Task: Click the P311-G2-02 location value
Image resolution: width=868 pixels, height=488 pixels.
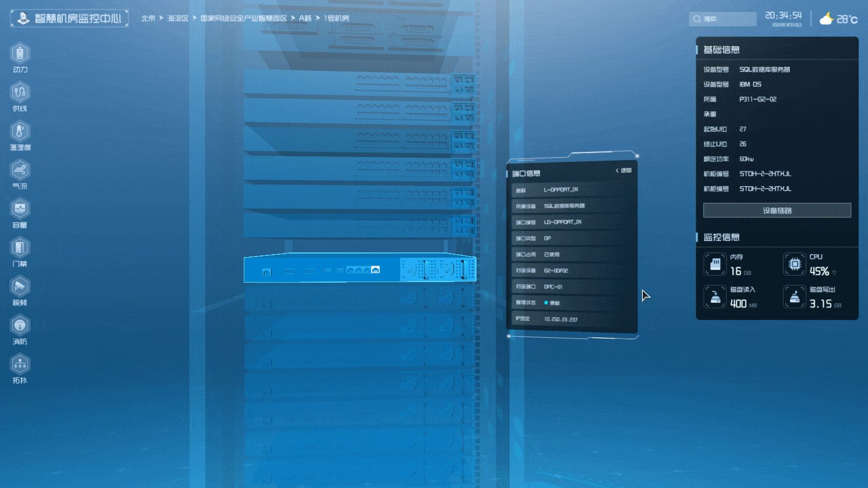Action: (757, 99)
